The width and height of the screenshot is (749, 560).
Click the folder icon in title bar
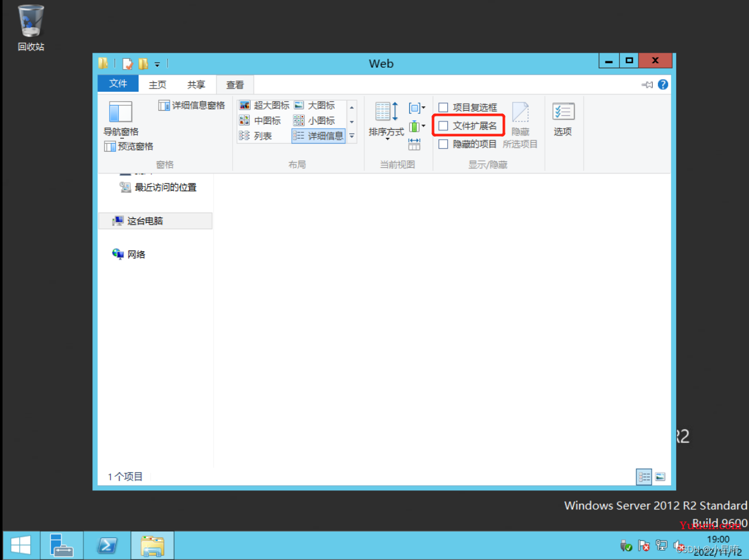click(103, 63)
